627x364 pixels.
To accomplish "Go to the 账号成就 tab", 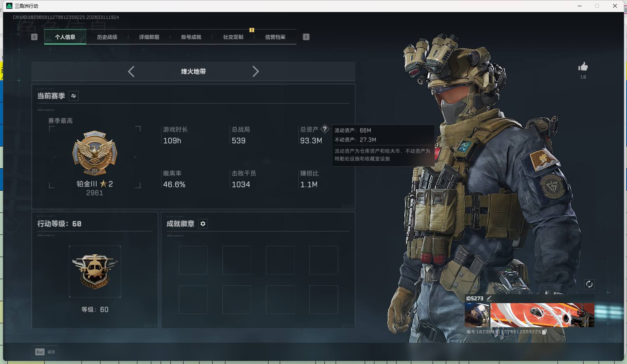I will click(x=191, y=37).
